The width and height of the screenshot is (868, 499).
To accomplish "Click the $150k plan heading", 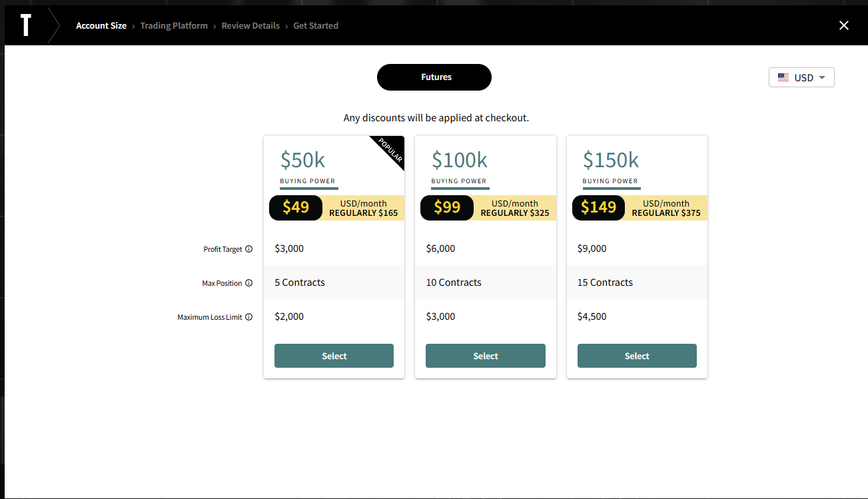I will click(x=611, y=160).
